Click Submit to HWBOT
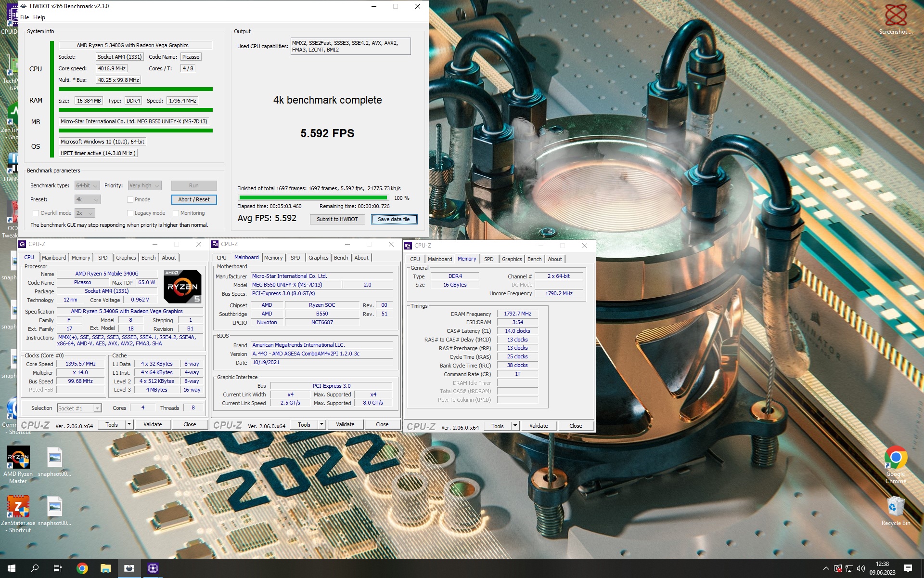Image resolution: width=924 pixels, height=578 pixels. click(337, 219)
